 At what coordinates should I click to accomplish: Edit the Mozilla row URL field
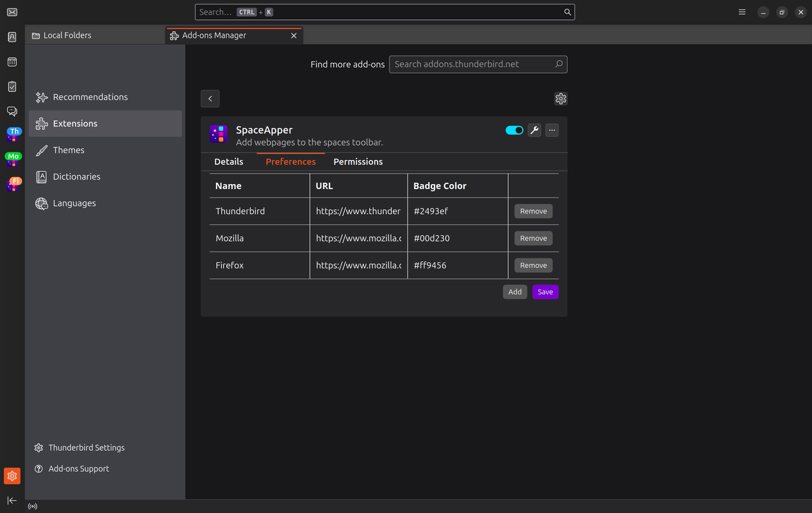coord(358,238)
